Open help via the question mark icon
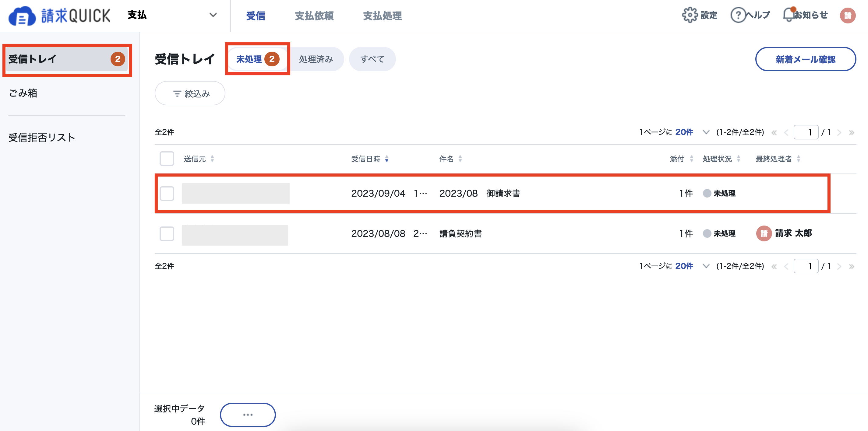The height and width of the screenshot is (431, 868). [x=738, y=15]
